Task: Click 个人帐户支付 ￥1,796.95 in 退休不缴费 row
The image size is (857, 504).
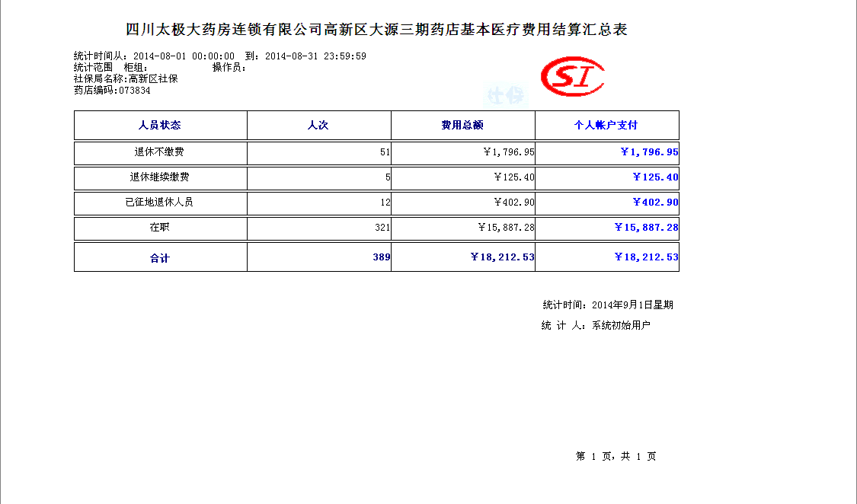Action: tap(649, 152)
